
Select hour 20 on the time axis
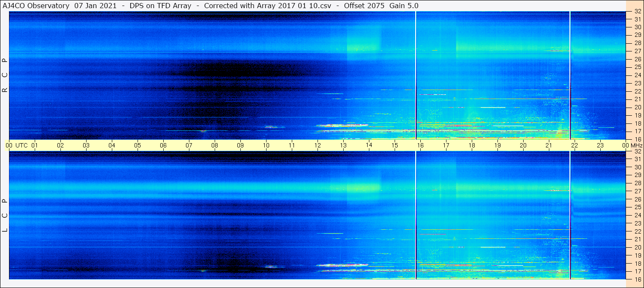tap(523, 145)
